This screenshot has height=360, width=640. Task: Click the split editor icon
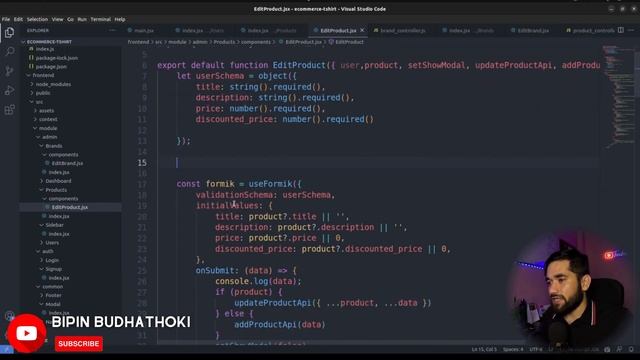620,30
